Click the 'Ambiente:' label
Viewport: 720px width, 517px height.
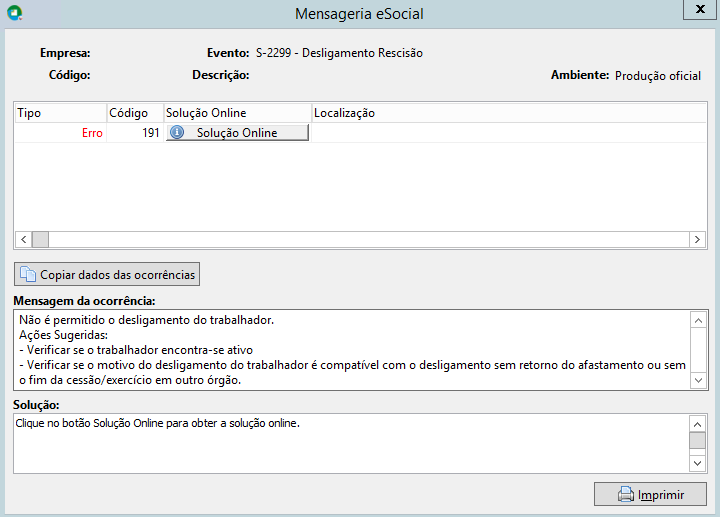pos(580,75)
